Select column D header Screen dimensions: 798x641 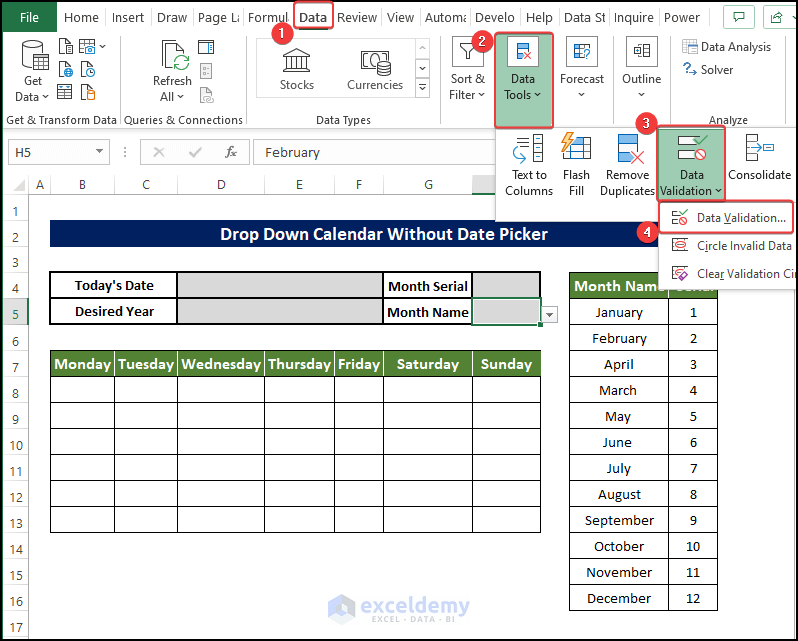click(221, 185)
